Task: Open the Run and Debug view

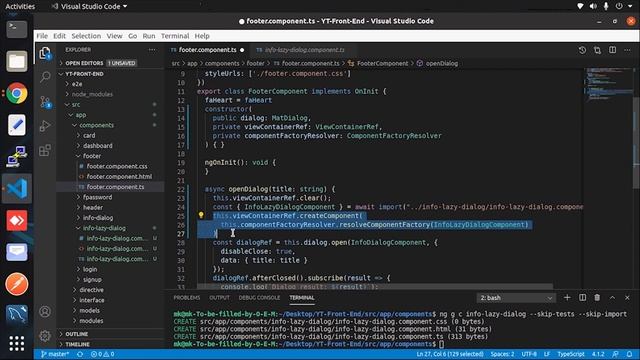Action: pyautogui.click(x=45, y=126)
